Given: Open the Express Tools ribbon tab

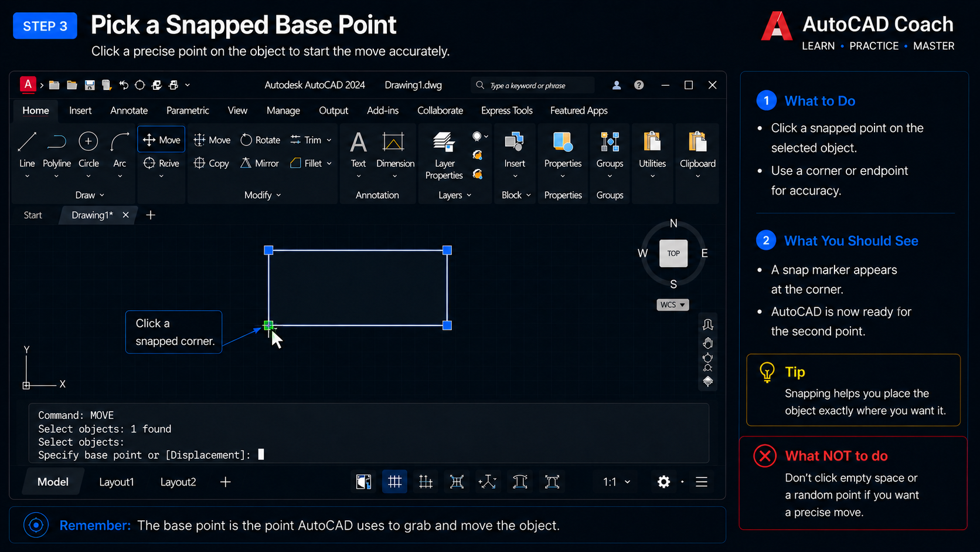Looking at the screenshot, I should 507,110.
